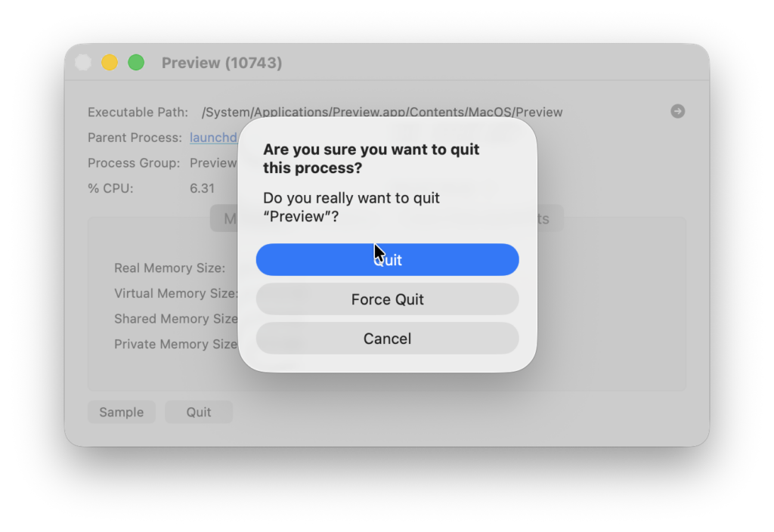Force Quit the Preview process
Image resolution: width=774 pixels, height=532 pixels.
tap(387, 299)
